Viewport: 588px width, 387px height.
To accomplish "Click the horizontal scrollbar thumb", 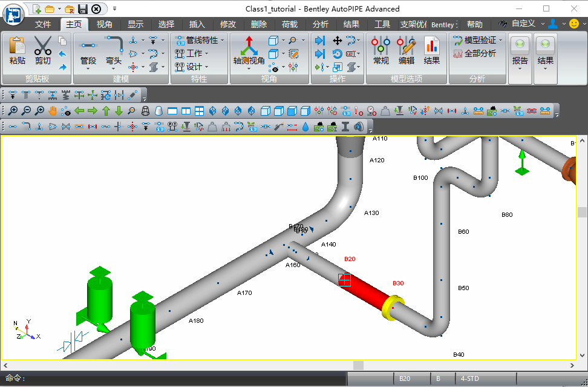I will (359, 365).
